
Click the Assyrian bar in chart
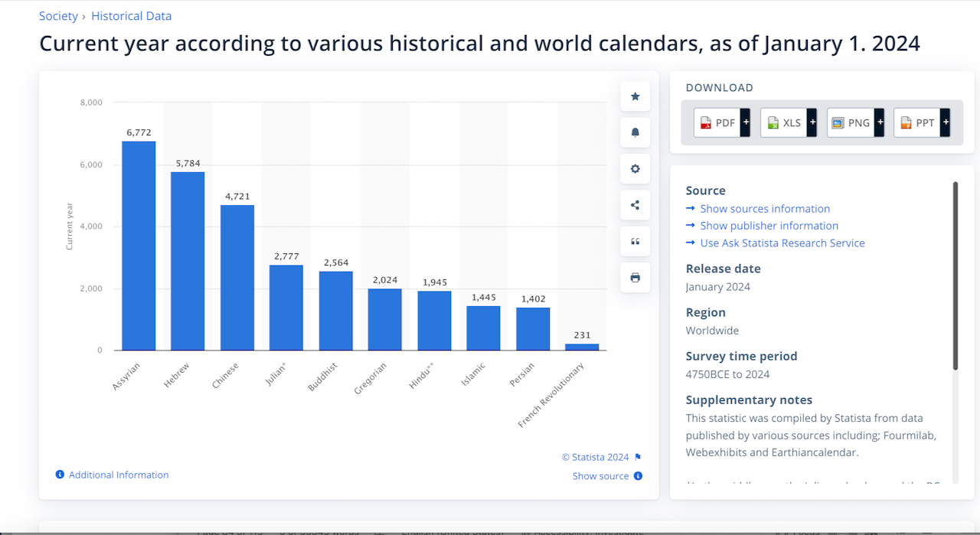click(x=139, y=246)
